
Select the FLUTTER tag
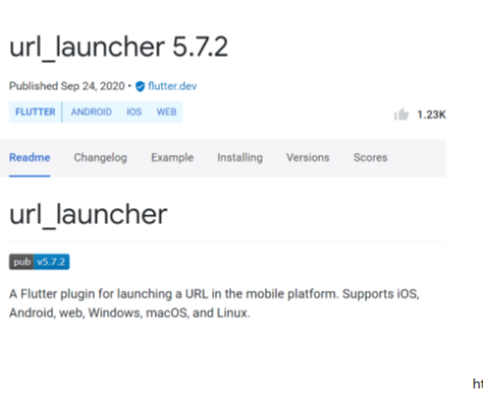click(35, 112)
